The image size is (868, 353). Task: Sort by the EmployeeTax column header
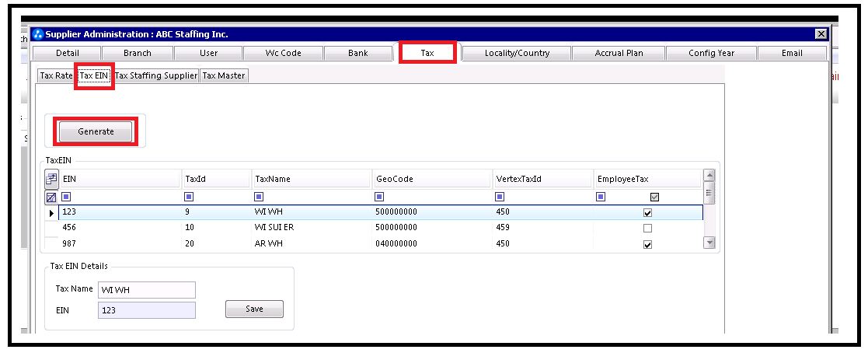click(647, 179)
